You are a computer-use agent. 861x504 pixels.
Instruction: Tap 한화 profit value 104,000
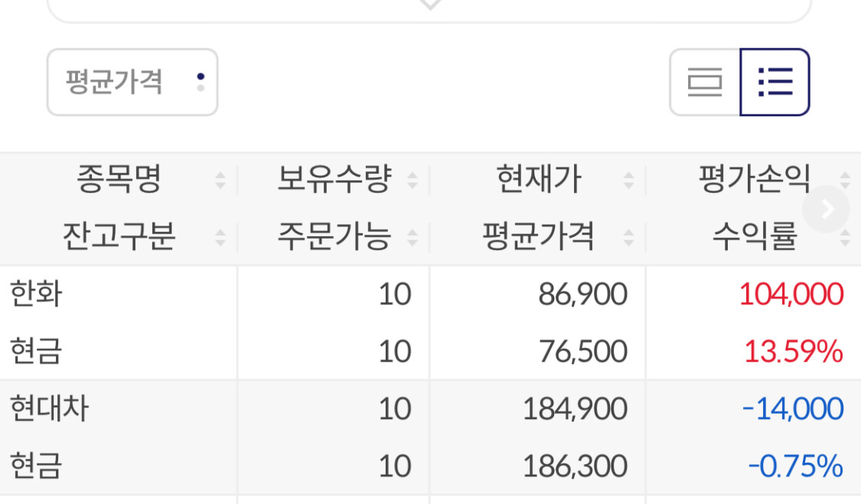791,294
